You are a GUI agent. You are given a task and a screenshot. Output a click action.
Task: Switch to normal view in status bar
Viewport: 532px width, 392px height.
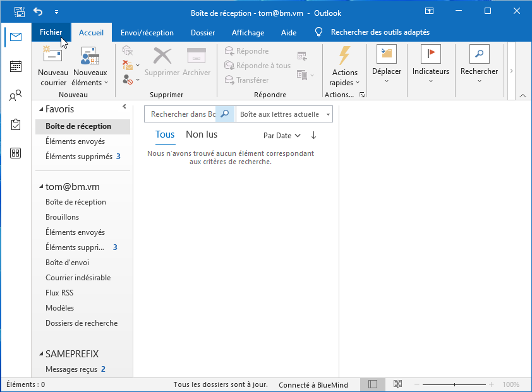(x=373, y=384)
